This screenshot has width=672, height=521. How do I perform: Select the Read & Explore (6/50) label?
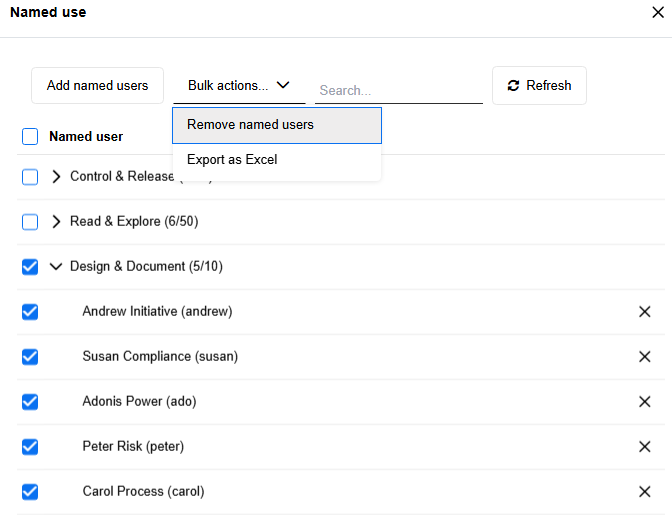click(x=134, y=222)
